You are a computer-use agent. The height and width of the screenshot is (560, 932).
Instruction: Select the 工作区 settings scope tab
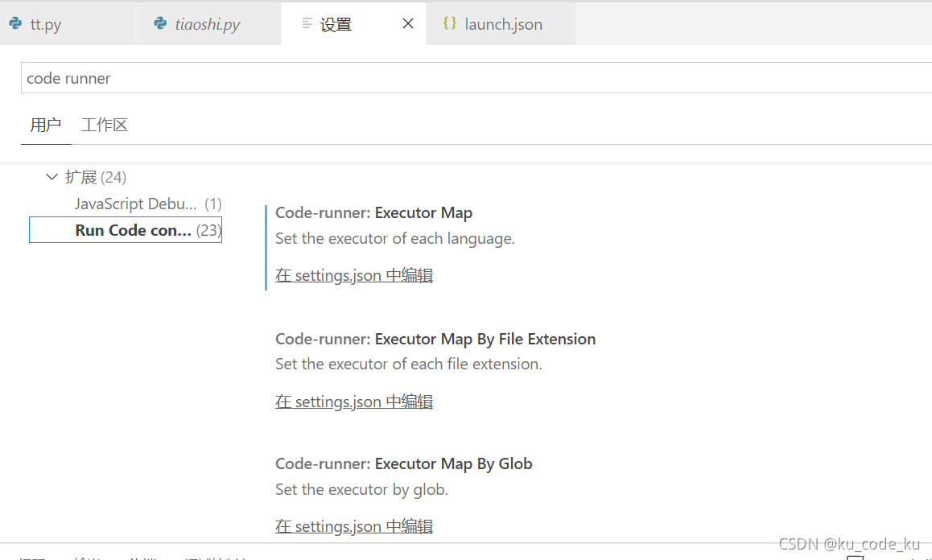coord(104,125)
